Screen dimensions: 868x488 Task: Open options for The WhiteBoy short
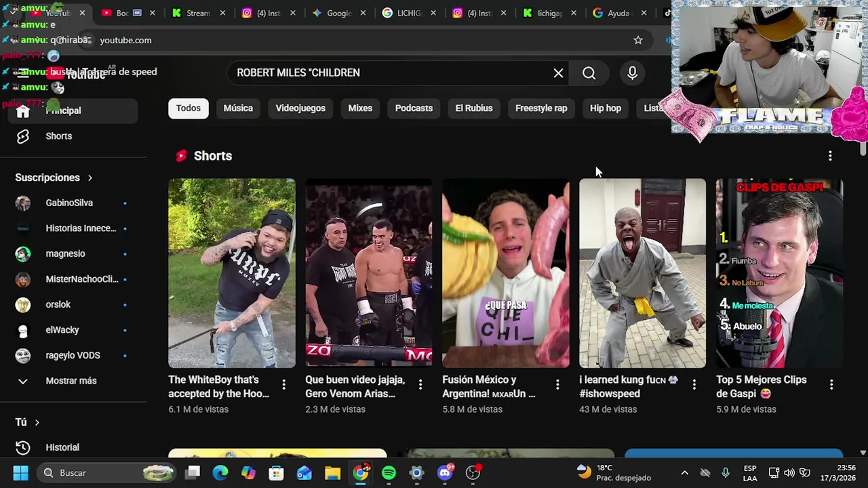(x=283, y=385)
